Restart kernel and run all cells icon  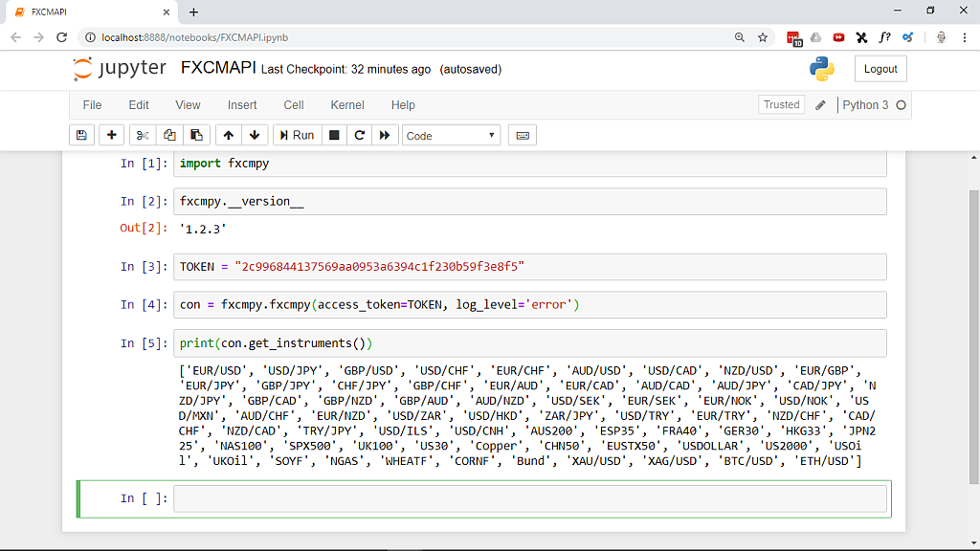[x=385, y=136]
